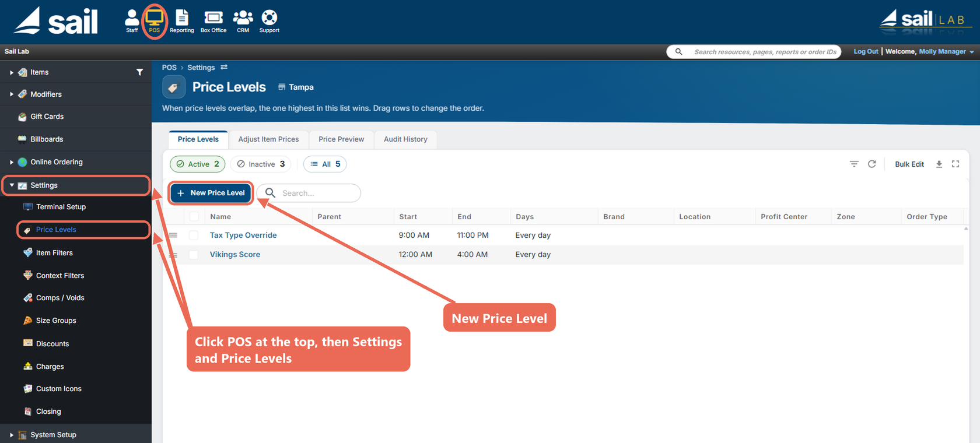Download the price levels list
Viewport: 980px width, 443px height.
click(x=939, y=164)
